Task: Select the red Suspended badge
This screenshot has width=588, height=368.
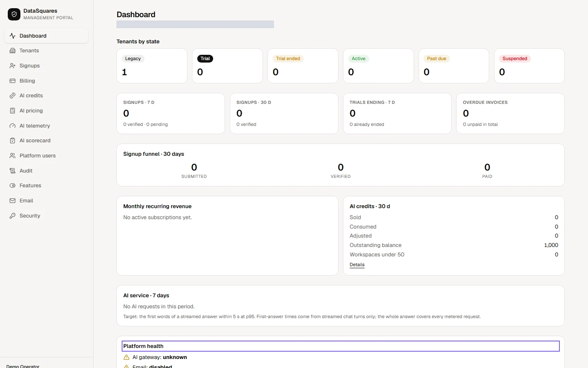Action: (x=515, y=59)
